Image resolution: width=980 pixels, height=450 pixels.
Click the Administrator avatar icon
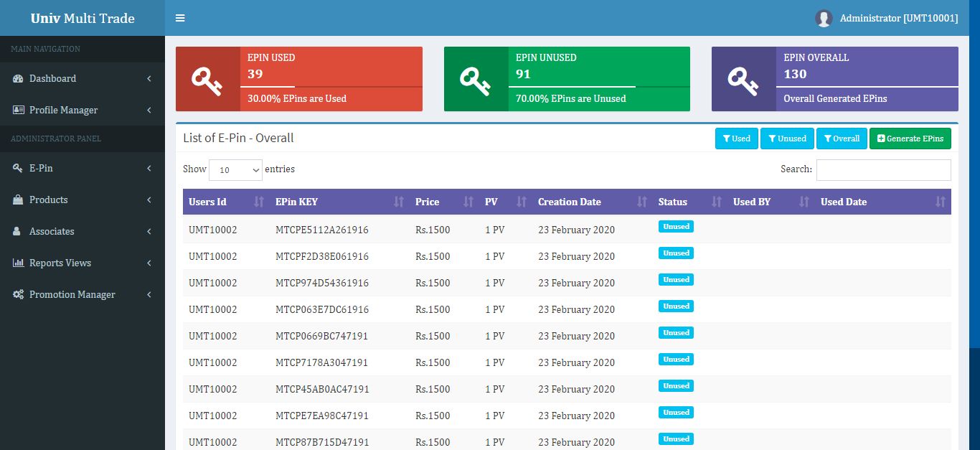(823, 19)
